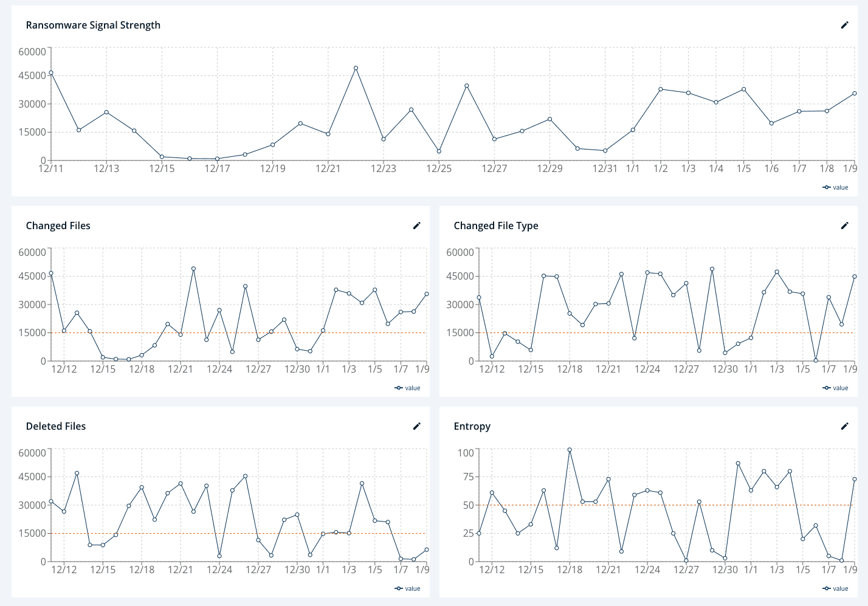
Task: Click the highest peak in Changed Files chart
Action: pos(193,269)
